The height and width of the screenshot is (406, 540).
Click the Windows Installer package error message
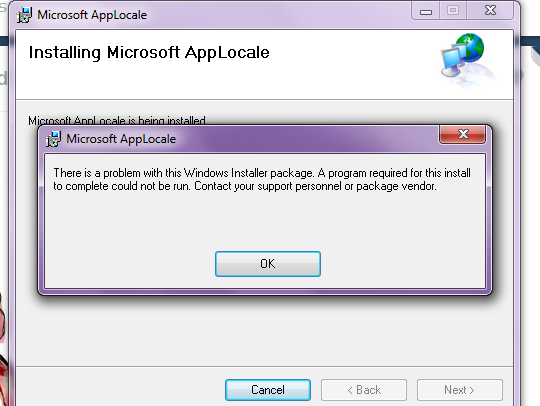[x=262, y=179]
